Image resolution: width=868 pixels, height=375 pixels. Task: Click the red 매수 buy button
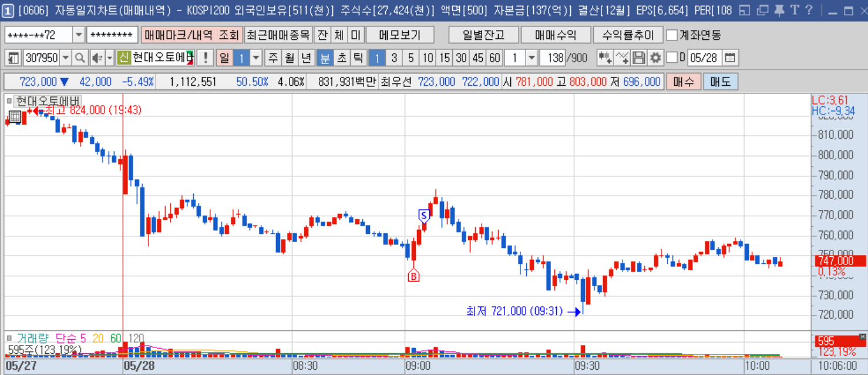tap(684, 82)
